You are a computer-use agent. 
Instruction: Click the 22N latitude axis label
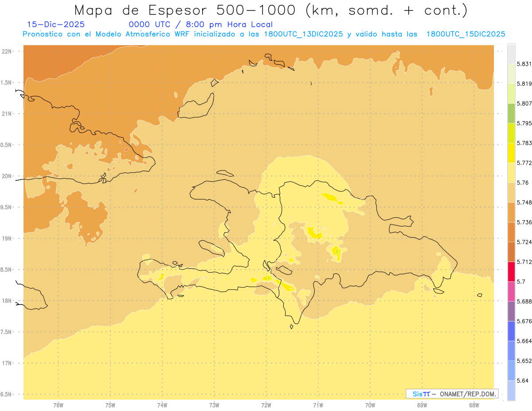pos(7,51)
